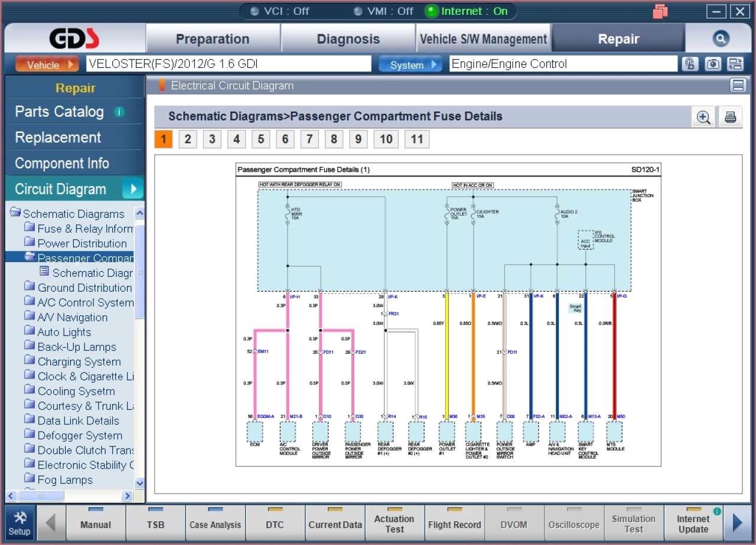The width and height of the screenshot is (756, 545).
Task: Click the red overlapping windows icon
Action: pyautogui.click(x=660, y=11)
